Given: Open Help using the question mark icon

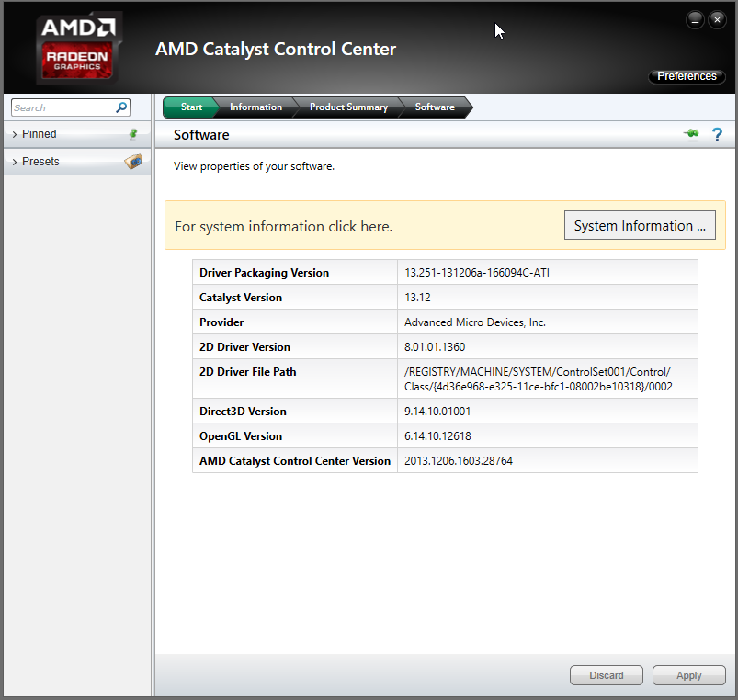Looking at the screenshot, I should coord(717,134).
